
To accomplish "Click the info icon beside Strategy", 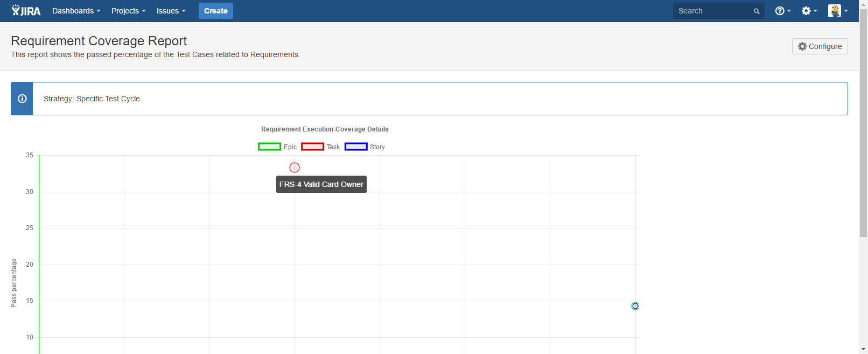I will (x=22, y=99).
